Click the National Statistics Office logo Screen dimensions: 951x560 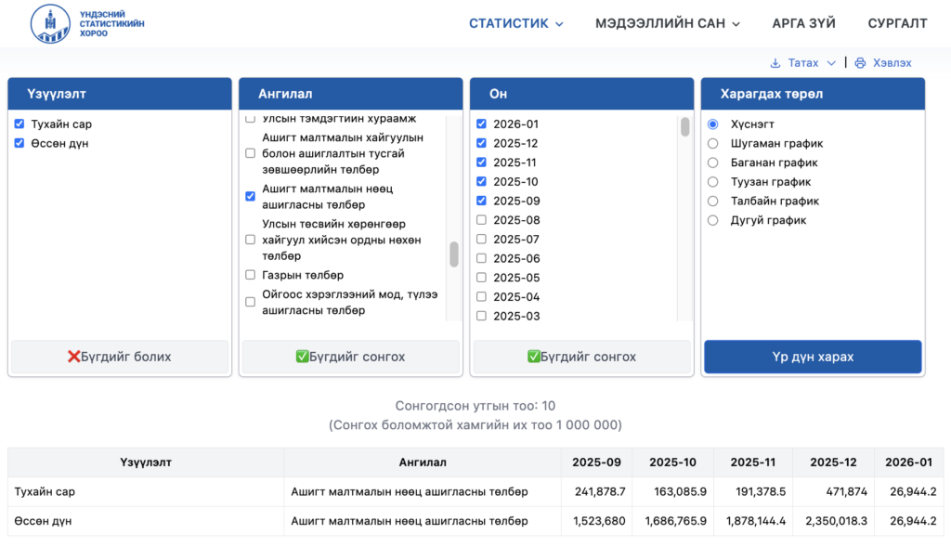[x=88, y=23]
